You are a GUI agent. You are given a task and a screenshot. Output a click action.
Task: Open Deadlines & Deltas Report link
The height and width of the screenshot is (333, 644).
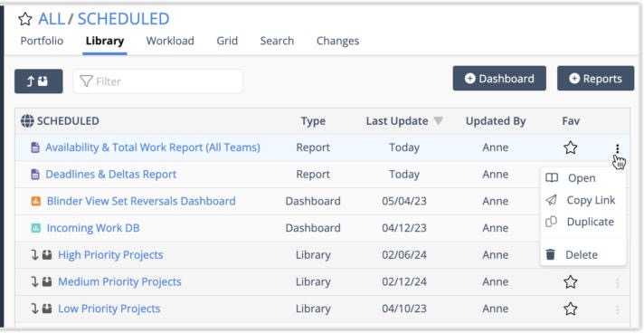[111, 175]
